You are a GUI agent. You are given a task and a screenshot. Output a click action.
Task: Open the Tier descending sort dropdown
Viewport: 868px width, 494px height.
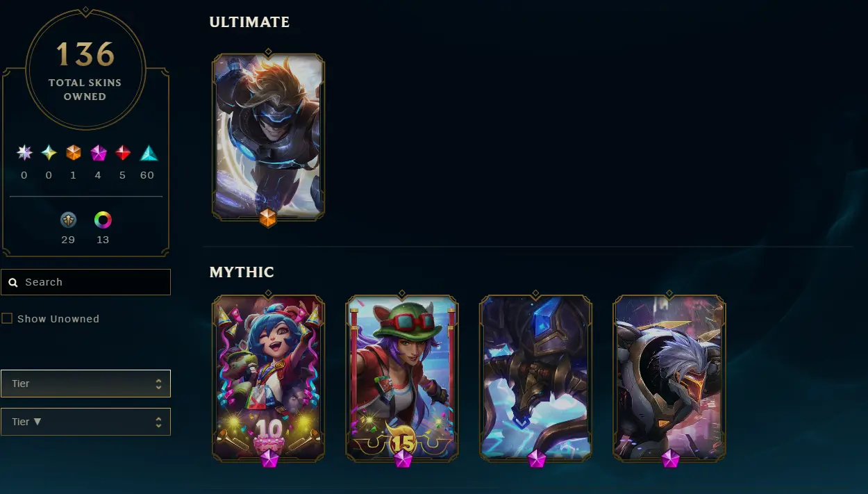tap(85, 422)
